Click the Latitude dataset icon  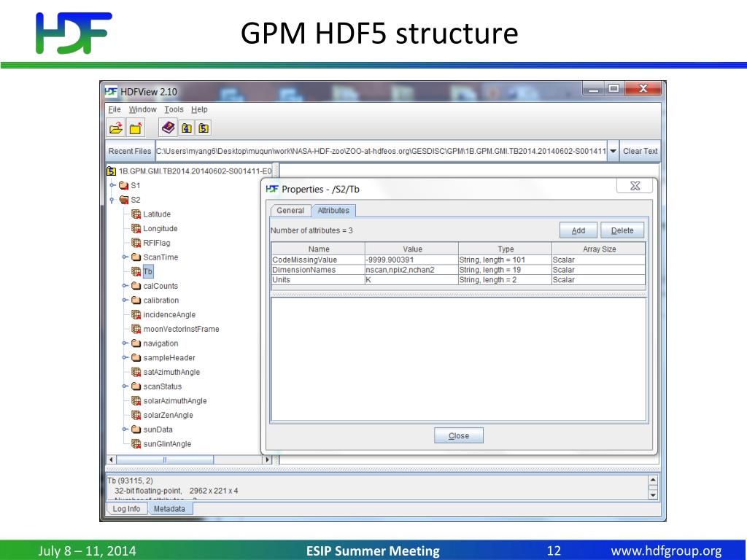click(136, 214)
